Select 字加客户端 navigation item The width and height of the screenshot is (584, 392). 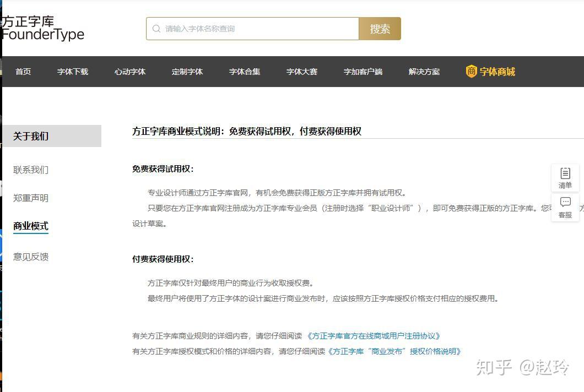point(363,72)
